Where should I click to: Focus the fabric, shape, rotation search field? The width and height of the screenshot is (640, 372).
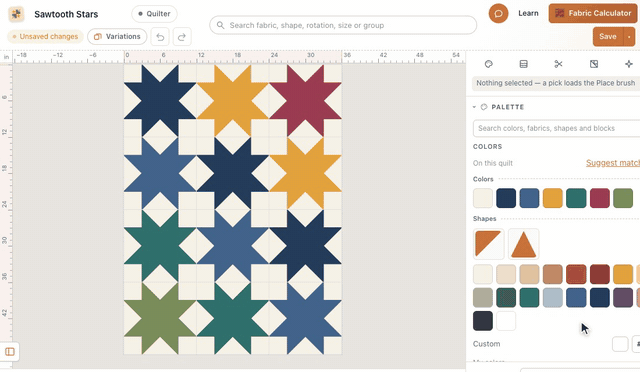343,25
